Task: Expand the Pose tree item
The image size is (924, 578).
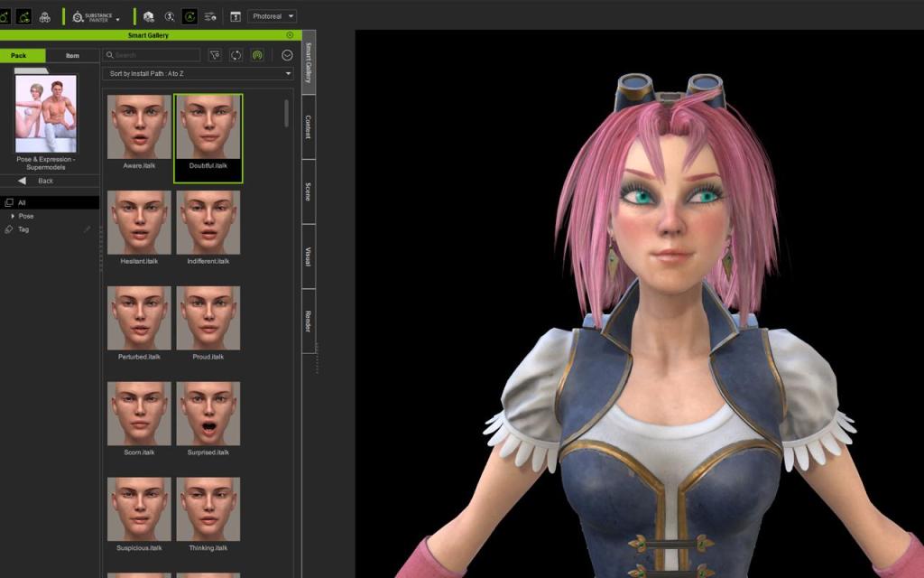Action: 13,217
